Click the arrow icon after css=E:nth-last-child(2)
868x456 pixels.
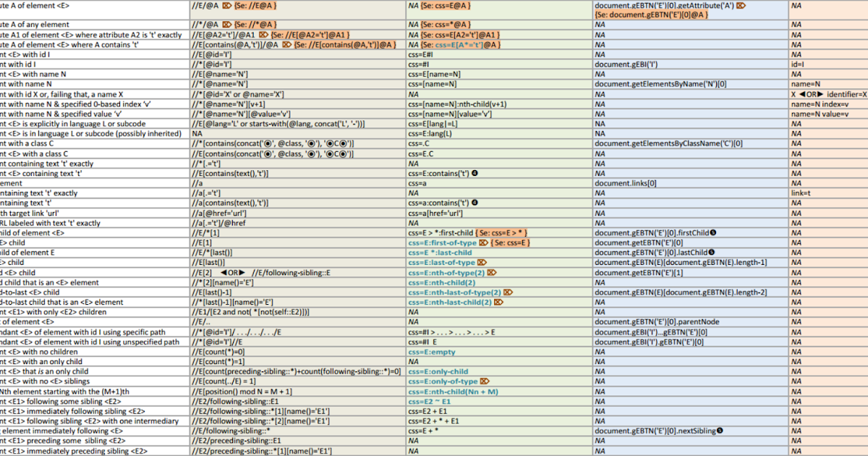click(498, 302)
